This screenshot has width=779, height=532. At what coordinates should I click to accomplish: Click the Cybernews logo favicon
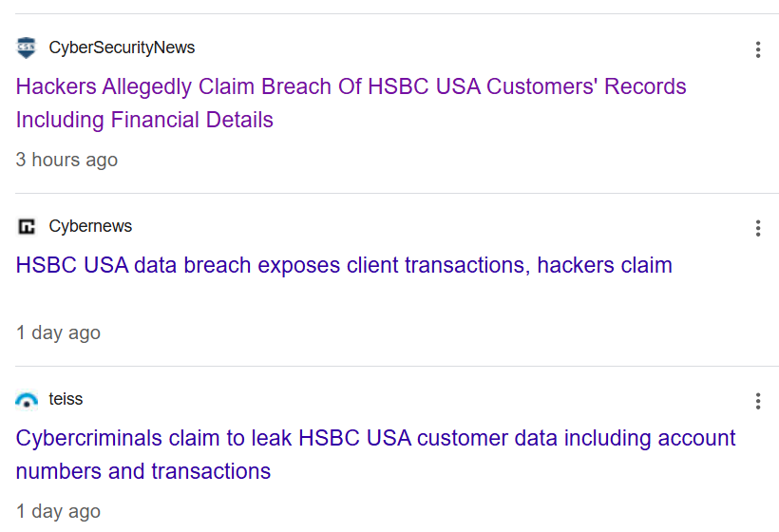[x=27, y=226]
